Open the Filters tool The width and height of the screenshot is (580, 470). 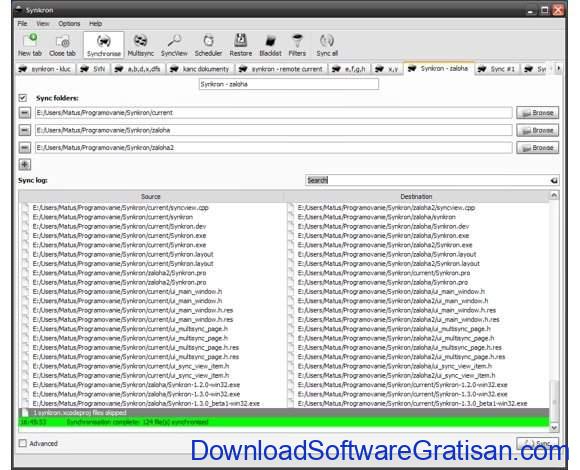point(297,45)
